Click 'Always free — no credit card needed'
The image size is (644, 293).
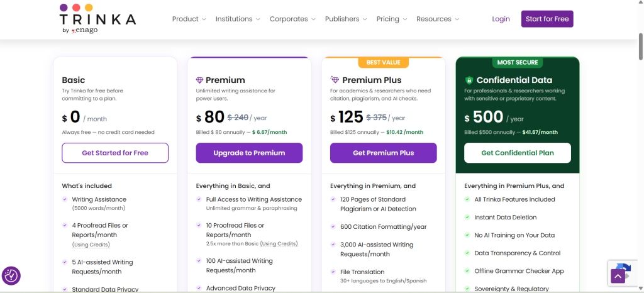click(x=108, y=132)
